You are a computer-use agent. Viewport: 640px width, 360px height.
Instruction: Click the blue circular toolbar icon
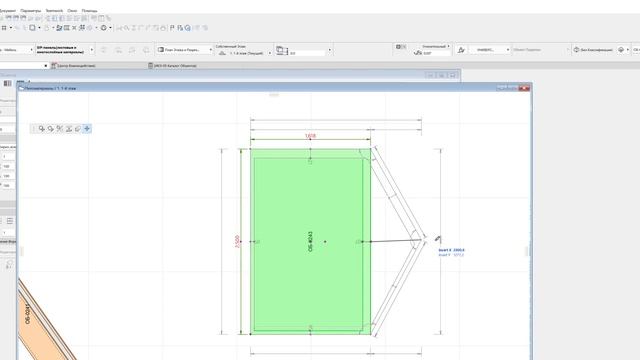point(188,28)
